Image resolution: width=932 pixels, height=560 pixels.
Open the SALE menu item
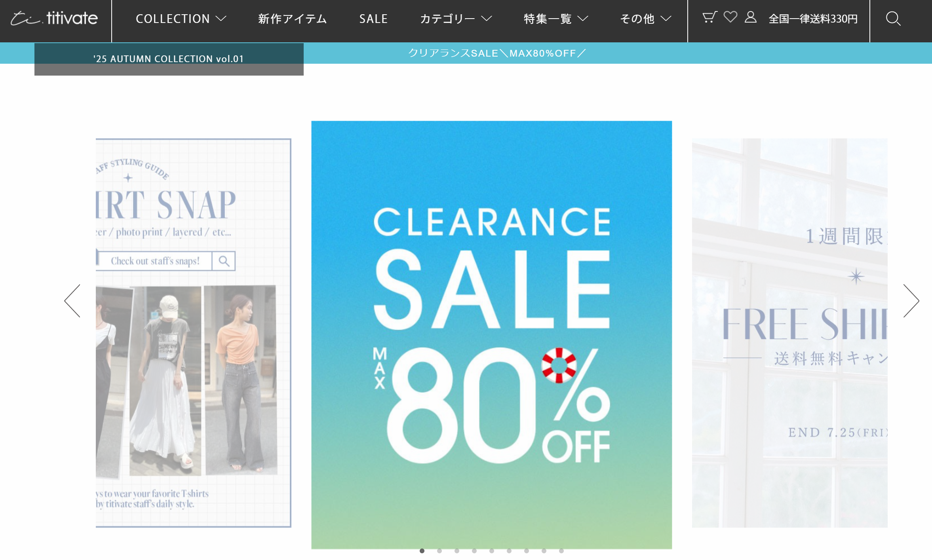coord(373,19)
